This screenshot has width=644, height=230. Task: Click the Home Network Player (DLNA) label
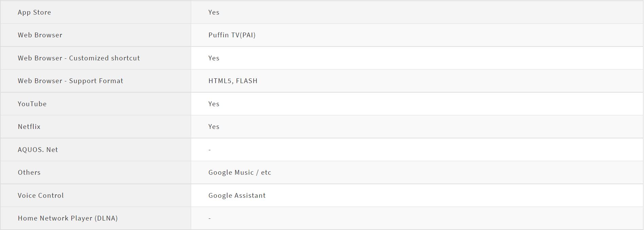tap(68, 218)
